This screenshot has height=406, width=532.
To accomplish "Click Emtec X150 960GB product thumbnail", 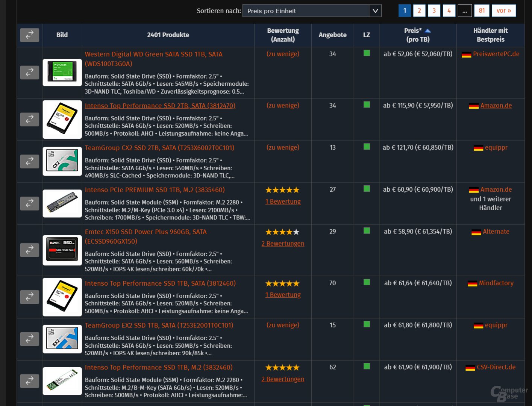I will (62, 250).
